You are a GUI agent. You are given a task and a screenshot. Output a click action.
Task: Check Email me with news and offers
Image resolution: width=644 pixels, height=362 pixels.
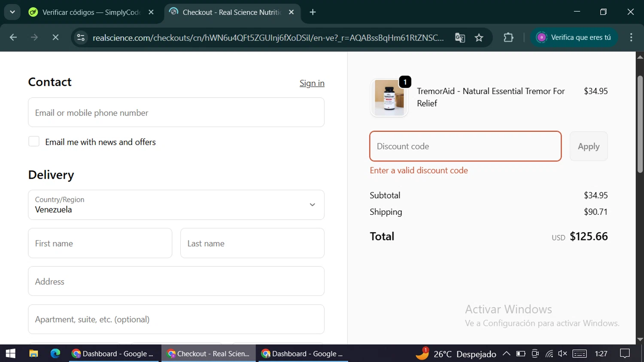coord(34,141)
